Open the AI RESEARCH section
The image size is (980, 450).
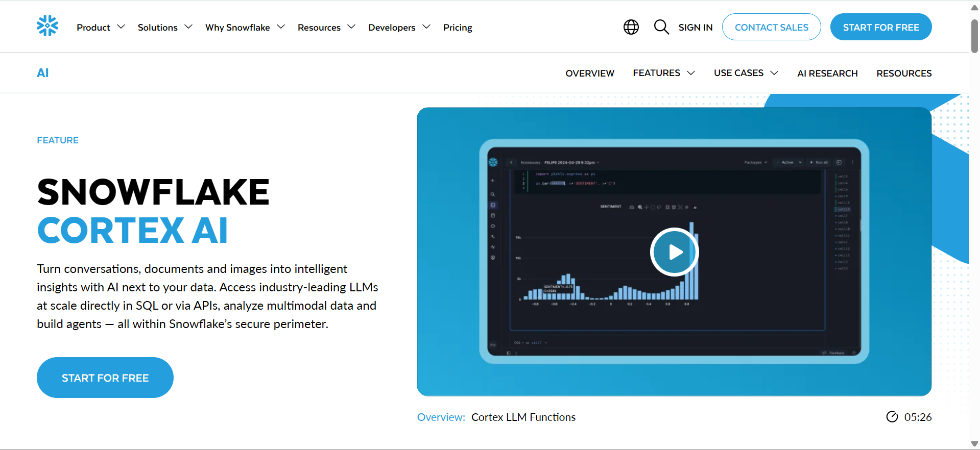(827, 73)
